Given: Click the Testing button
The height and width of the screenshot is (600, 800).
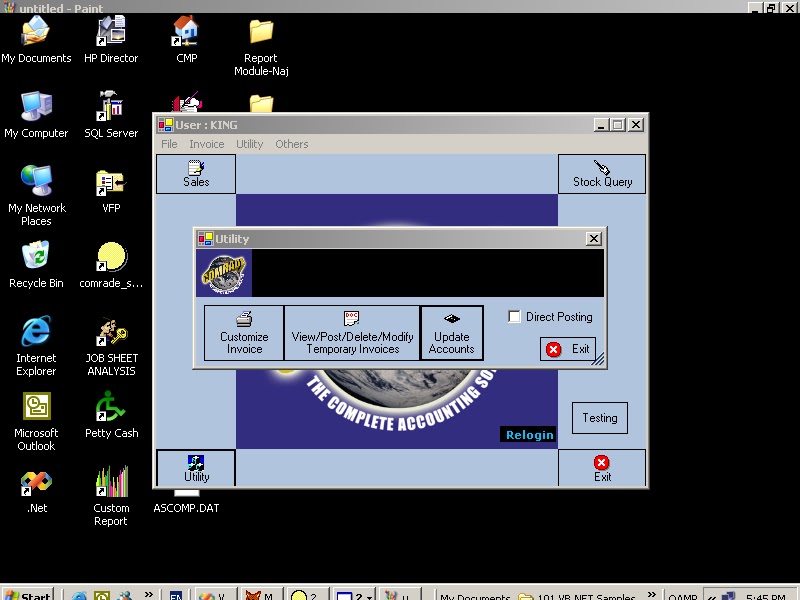Looking at the screenshot, I should (x=599, y=418).
